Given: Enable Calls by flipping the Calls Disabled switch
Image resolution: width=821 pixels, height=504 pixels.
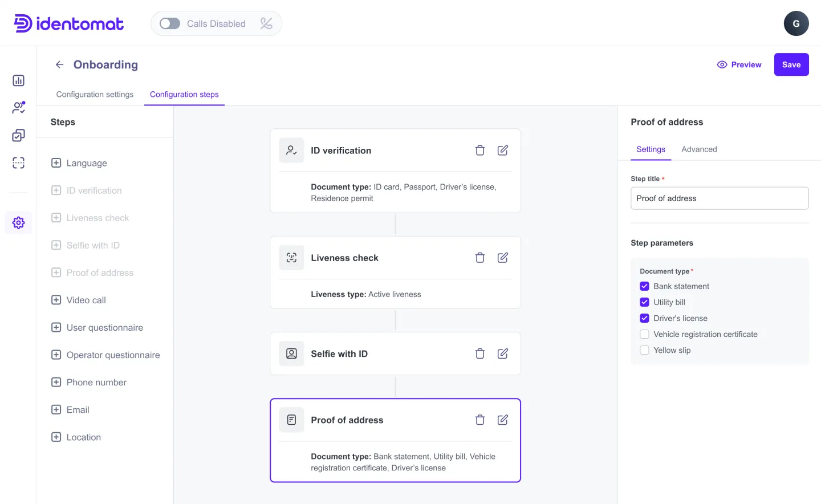Looking at the screenshot, I should 169,23.
